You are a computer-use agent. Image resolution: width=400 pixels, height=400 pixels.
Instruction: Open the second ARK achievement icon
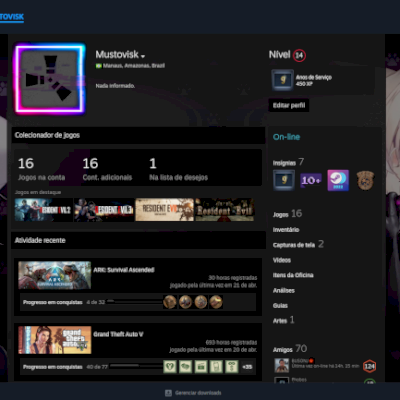pyautogui.click(x=185, y=302)
